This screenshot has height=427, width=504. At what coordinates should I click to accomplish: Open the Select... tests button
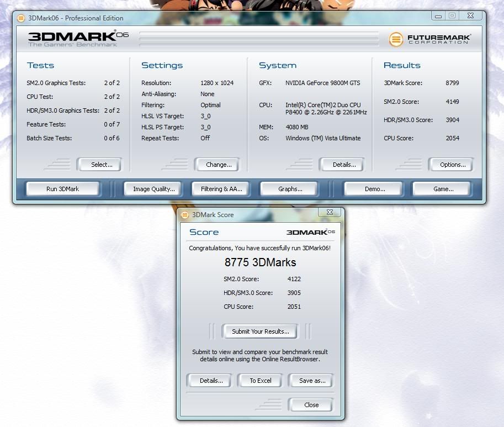coord(99,165)
